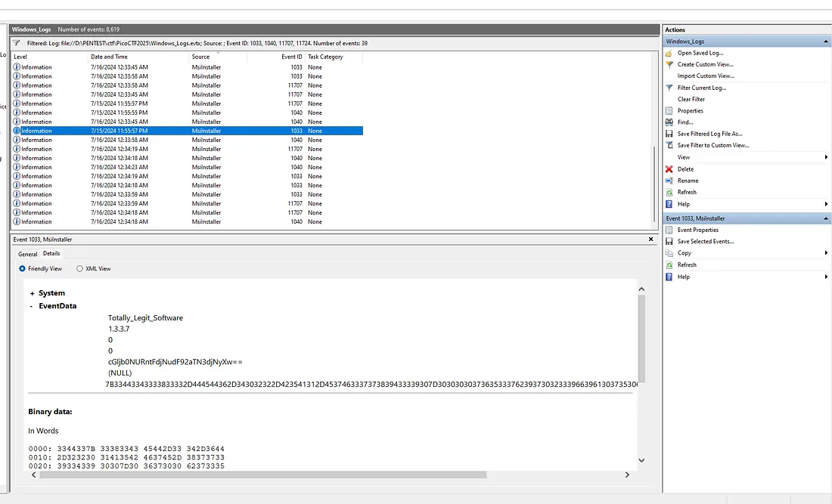Click the Binary data: heading

(50, 412)
